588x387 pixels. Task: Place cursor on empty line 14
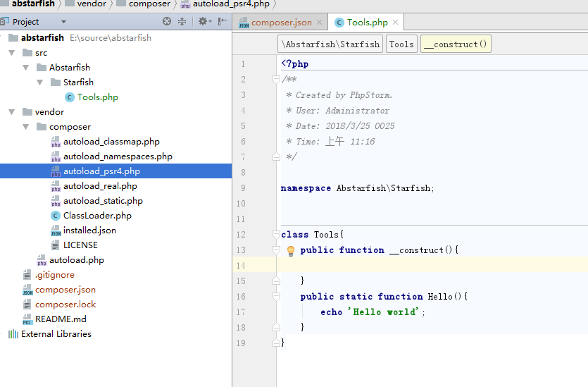pos(433,265)
